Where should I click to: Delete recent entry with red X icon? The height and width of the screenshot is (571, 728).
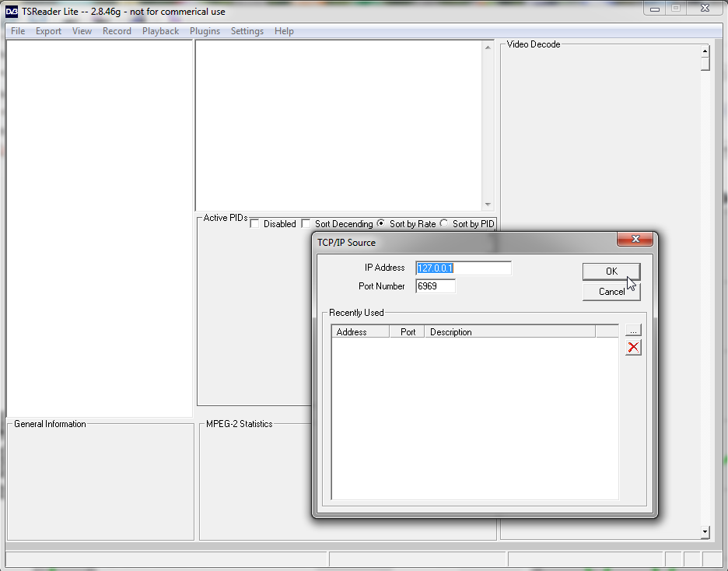pyautogui.click(x=633, y=347)
